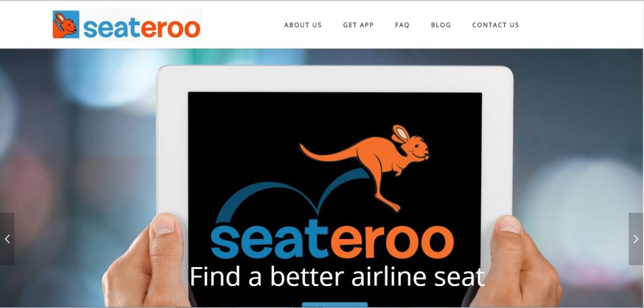
Task: Open the FAQ page
Action: coord(402,25)
